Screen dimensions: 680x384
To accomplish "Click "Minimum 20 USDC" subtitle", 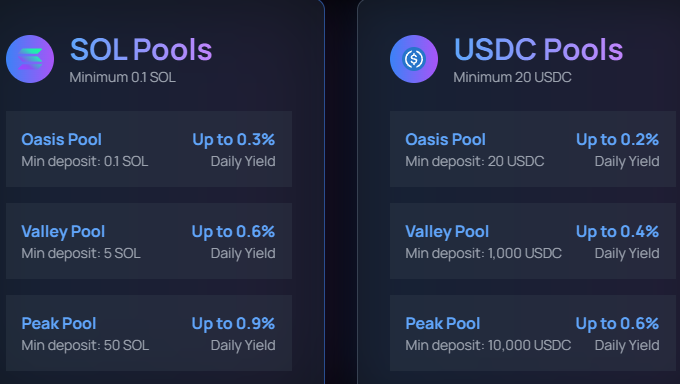I will (513, 77).
